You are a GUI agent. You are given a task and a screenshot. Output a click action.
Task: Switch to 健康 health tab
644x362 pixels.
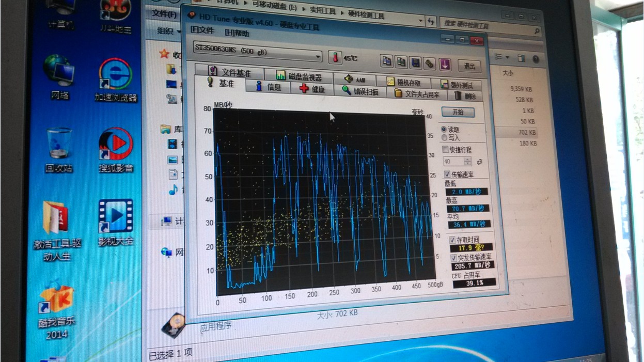coord(313,89)
